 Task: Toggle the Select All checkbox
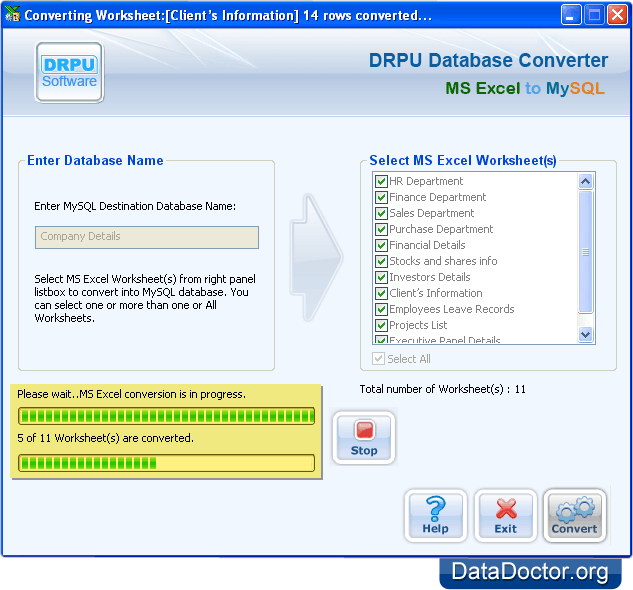pos(378,359)
